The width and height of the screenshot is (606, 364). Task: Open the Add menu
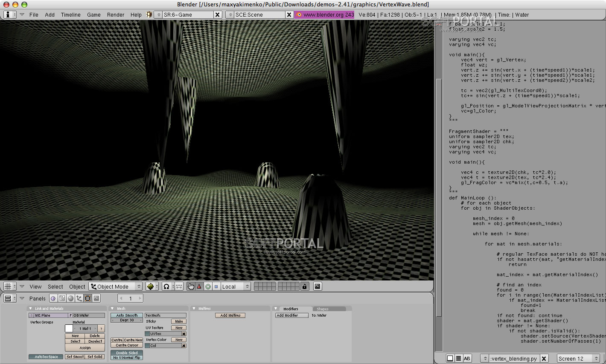[x=50, y=14]
